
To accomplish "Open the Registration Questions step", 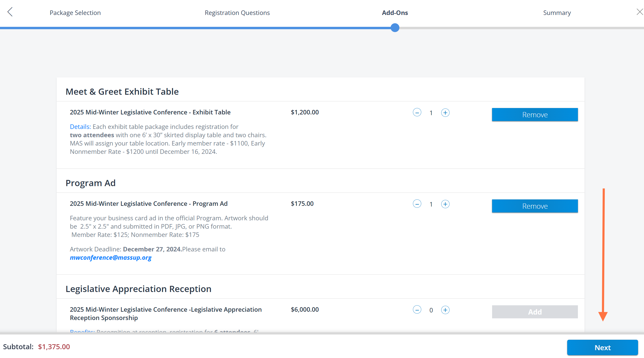I will click(x=237, y=13).
